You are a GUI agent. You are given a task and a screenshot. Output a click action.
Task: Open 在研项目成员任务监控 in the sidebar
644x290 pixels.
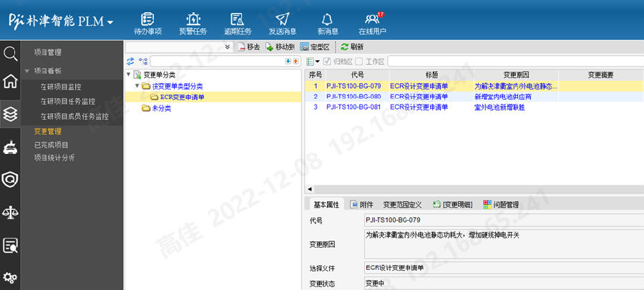(74, 116)
